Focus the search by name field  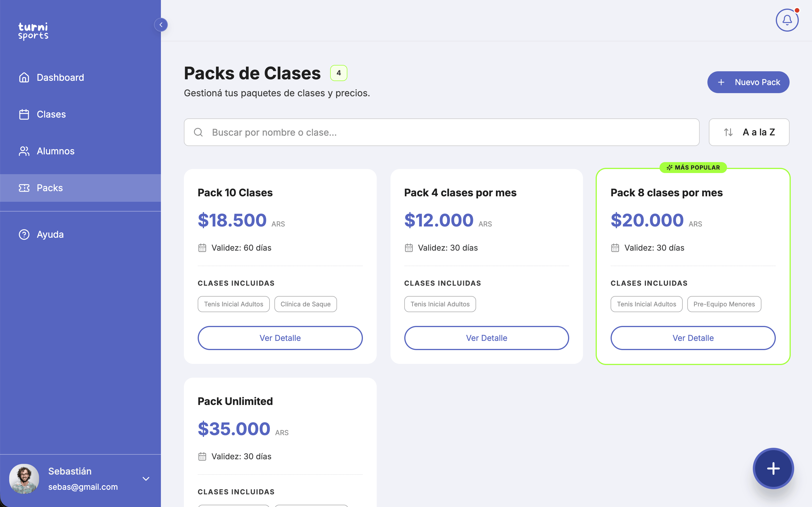tap(441, 132)
